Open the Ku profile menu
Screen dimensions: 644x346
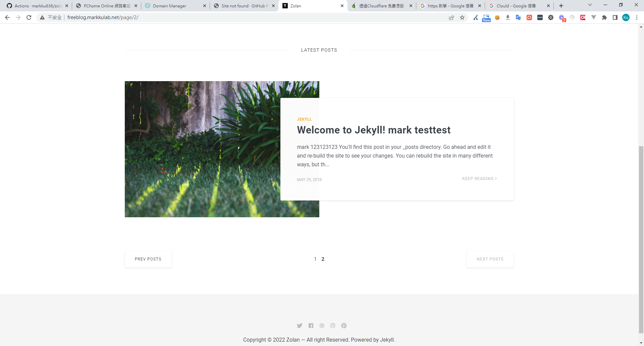click(x=626, y=17)
